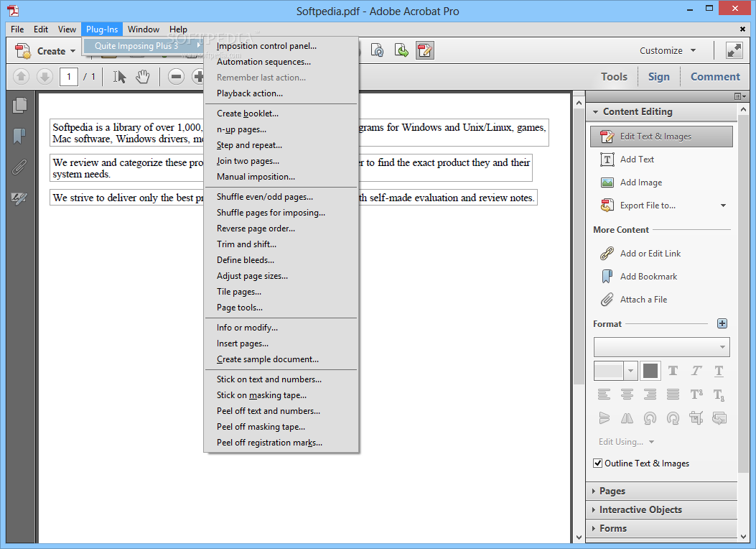Open the Signatures sidebar panel
The image size is (756, 549).
tap(19, 198)
